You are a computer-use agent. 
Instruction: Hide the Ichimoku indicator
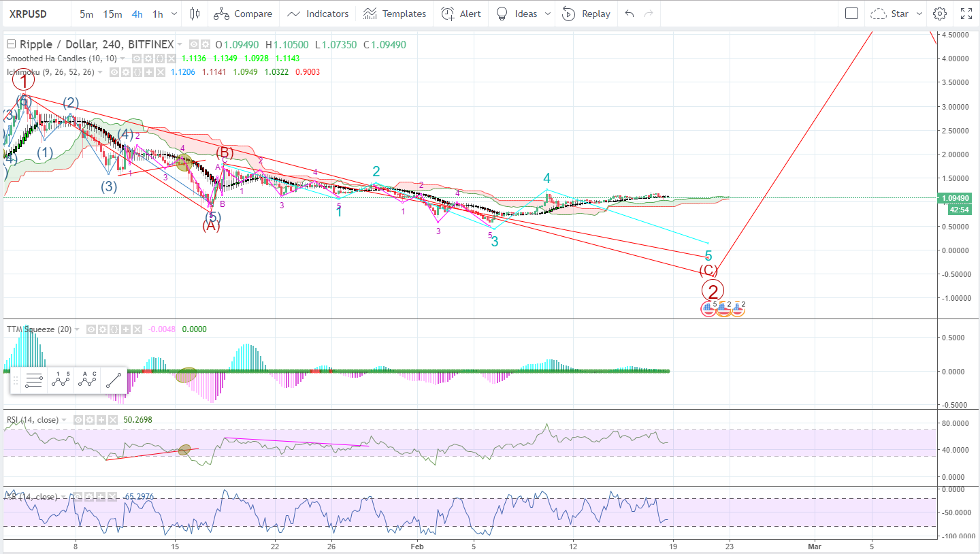[x=114, y=72]
